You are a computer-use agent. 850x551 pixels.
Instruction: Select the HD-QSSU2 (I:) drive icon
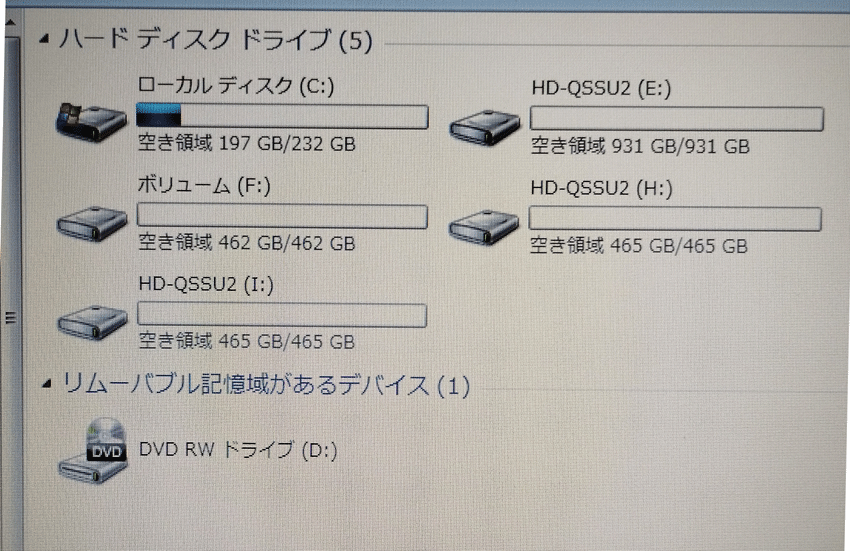click(93, 322)
